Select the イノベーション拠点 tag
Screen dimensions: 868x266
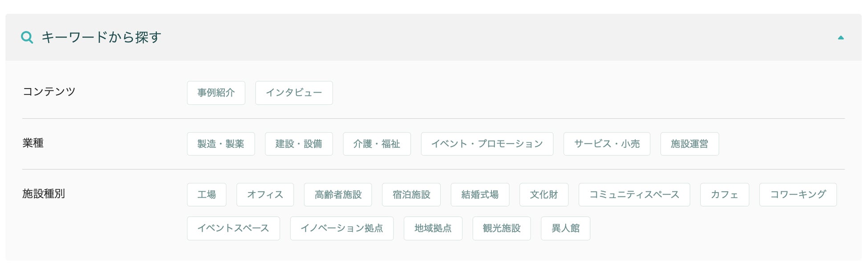[x=341, y=229]
